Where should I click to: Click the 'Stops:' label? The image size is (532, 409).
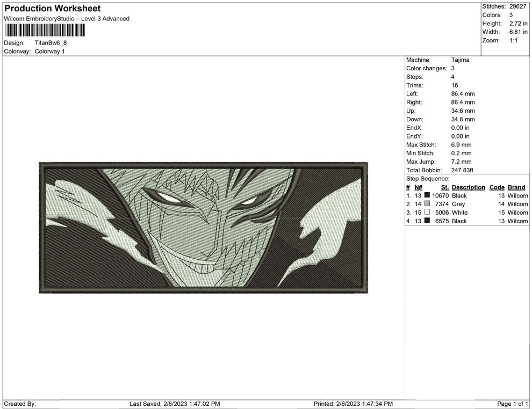point(415,77)
